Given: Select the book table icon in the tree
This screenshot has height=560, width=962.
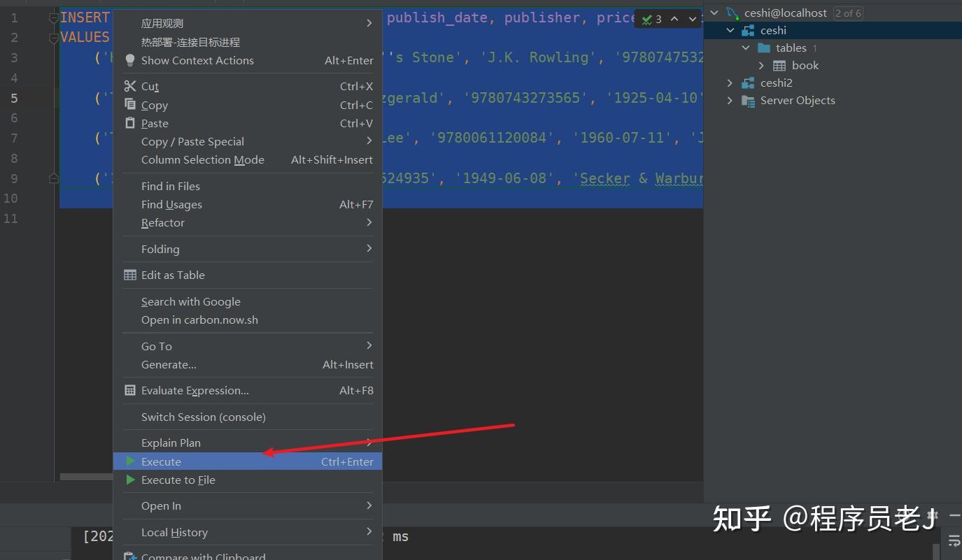Looking at the screenshot, I should pyautogui.click(x=780, y=65).
